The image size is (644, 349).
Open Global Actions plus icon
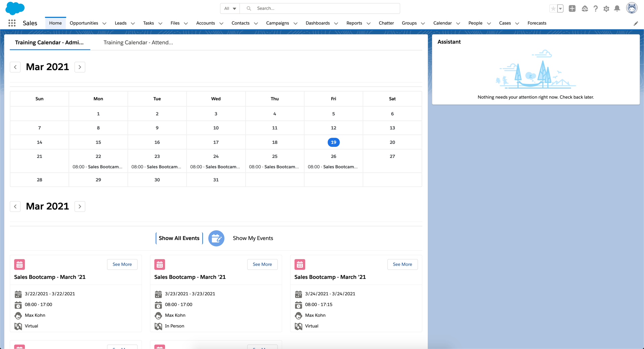point(572,9)
